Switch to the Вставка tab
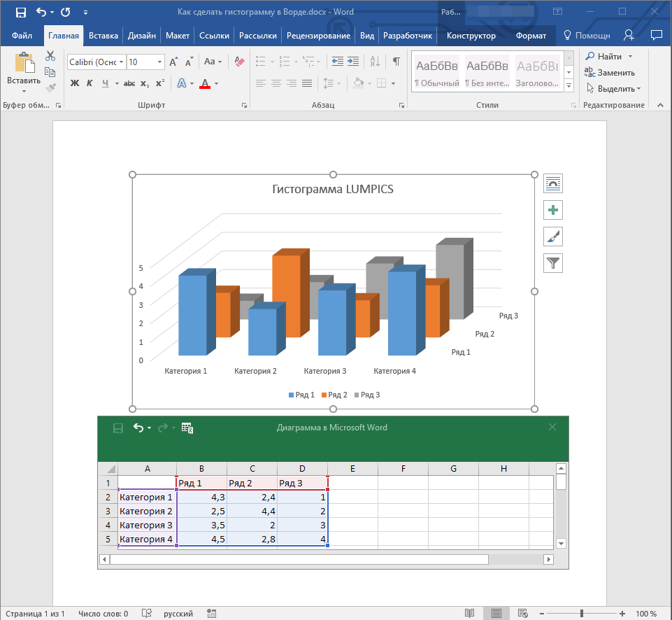Image resolution: width=672 pixels, height=620 pixels. pyautogui.click(x=103, y=36)
